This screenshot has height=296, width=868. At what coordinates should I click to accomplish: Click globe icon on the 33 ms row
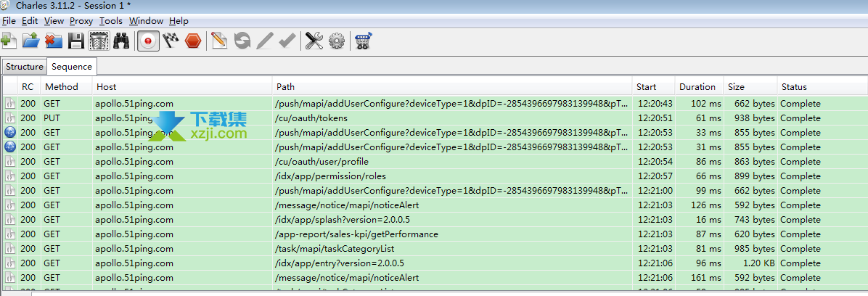click(10, 132)
